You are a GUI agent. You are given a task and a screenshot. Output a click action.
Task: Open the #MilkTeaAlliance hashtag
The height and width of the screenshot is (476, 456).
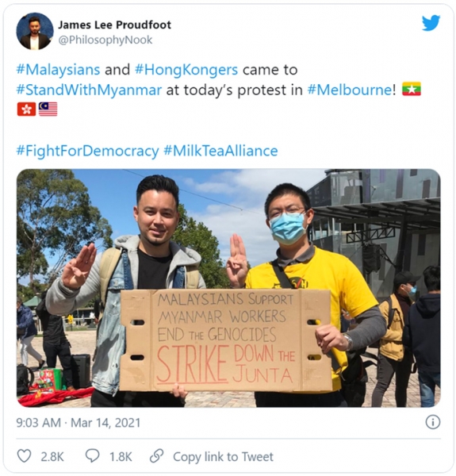[220, 151]
